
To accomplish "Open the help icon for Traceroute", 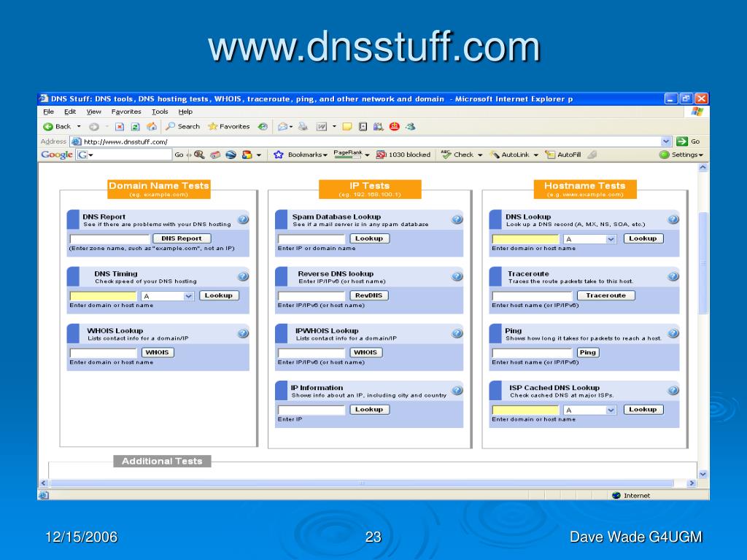I will point(673,276).
